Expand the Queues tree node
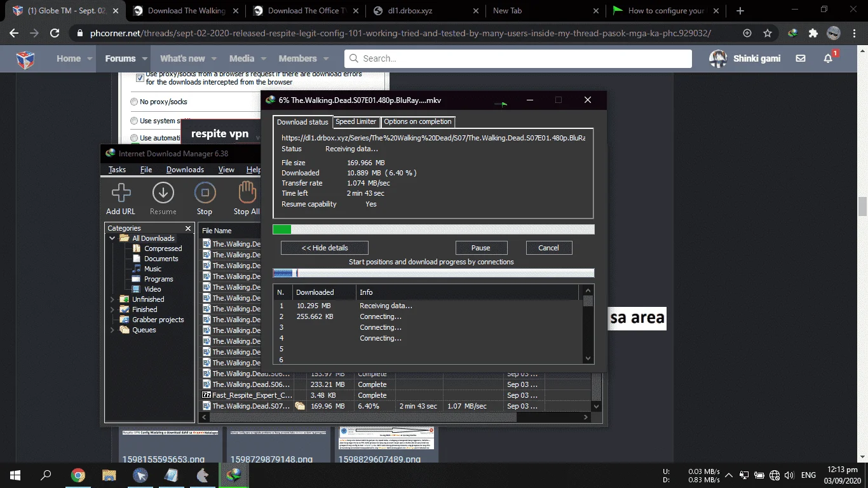 click(112, 330)
